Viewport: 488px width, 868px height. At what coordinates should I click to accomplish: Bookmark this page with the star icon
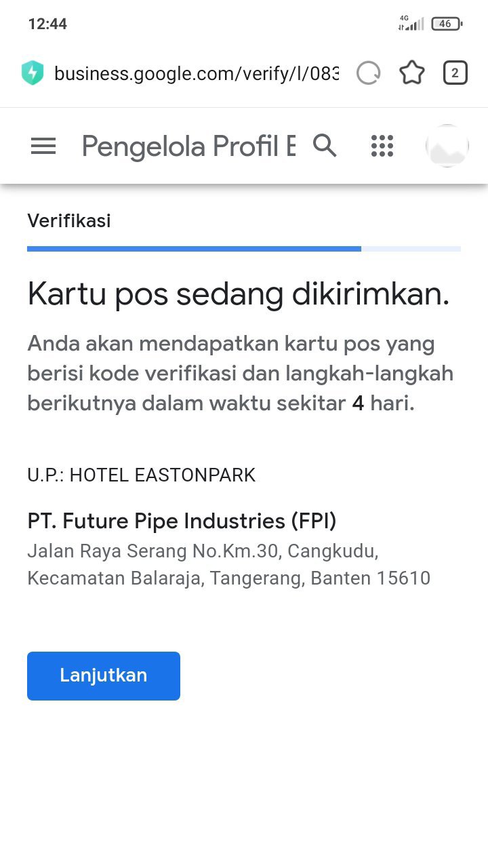411,73
